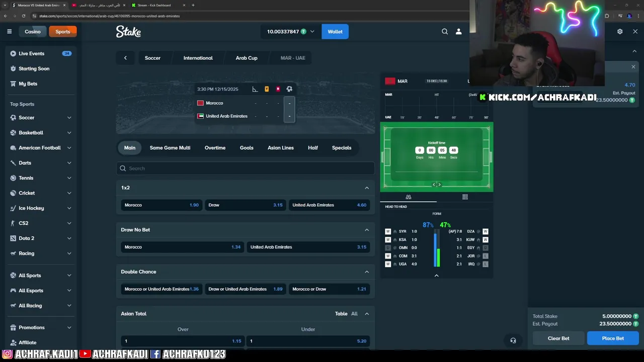Switch Asian Total view to Table
The width and height of the screenshot is (644, 362).
point(341,314)
